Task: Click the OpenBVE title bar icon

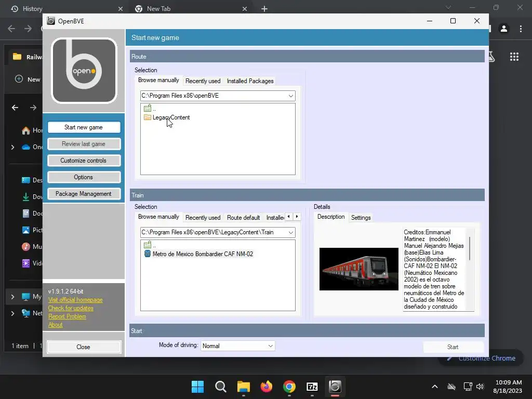Action: pos(51,21)
